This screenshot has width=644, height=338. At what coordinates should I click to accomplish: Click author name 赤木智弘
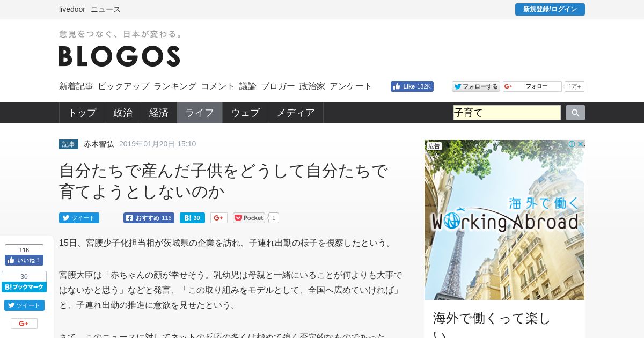click(99, 144)
